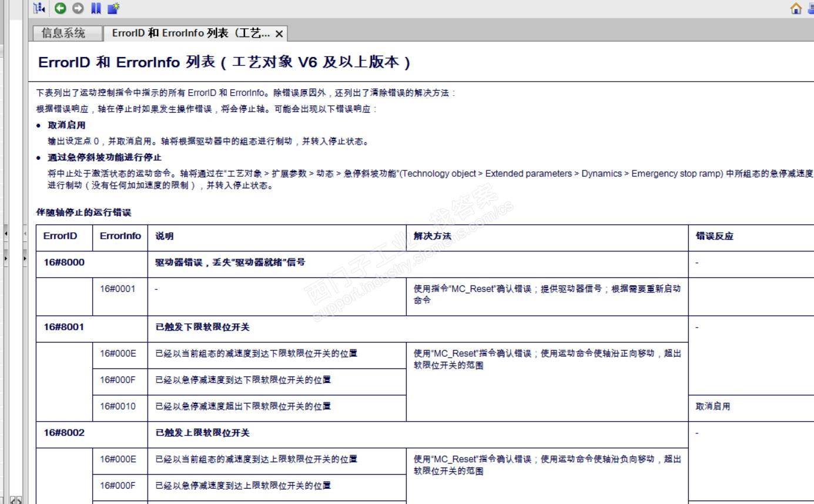Click the description 驱动器错误，丢失"驱动器就绪"信号
Image resolution: width=814 pixels, height=504 pixels.
coord(230,263)
